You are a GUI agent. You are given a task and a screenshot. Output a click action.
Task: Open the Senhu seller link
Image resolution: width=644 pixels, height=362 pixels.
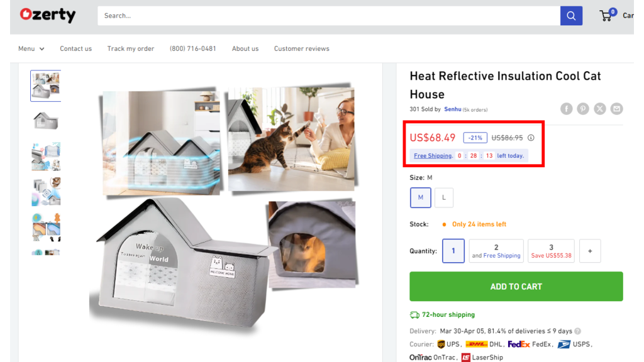pos(453,109)
